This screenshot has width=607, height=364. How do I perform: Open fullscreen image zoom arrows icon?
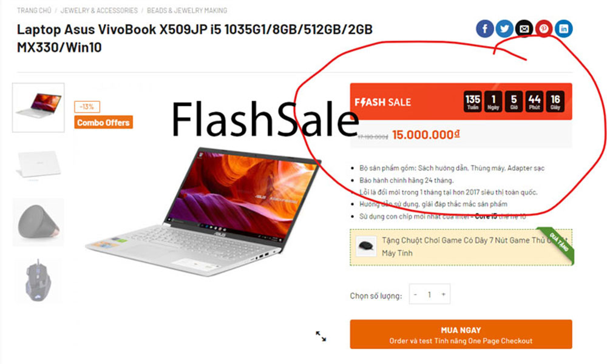pyautogui.click(x=320, y=336)
